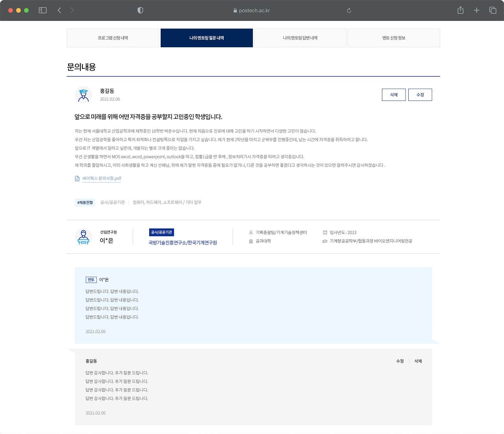Click the 선임연구원 title above mentor name
Image resolution: width=504 pixels, height=434 pixels.
point(108,233)
